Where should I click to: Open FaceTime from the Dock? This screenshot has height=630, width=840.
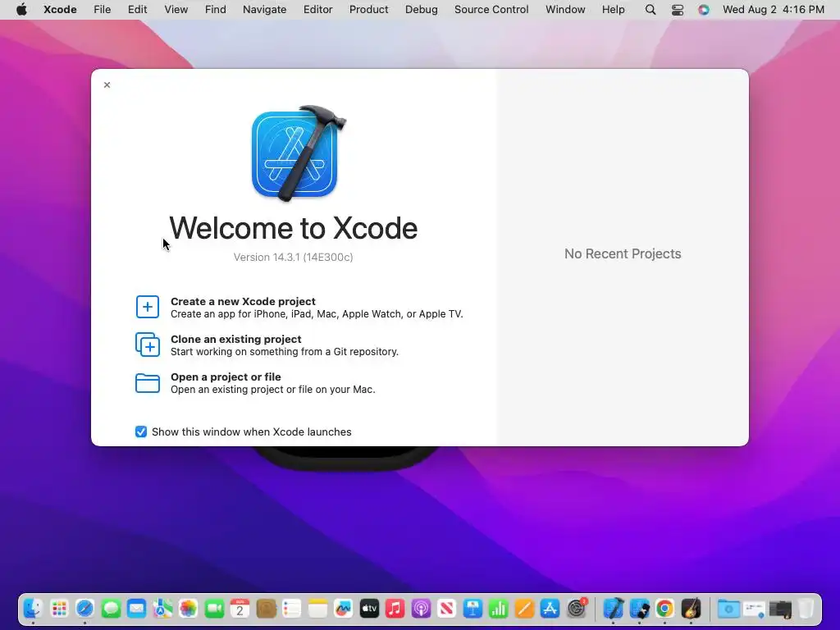click(215, 609)
